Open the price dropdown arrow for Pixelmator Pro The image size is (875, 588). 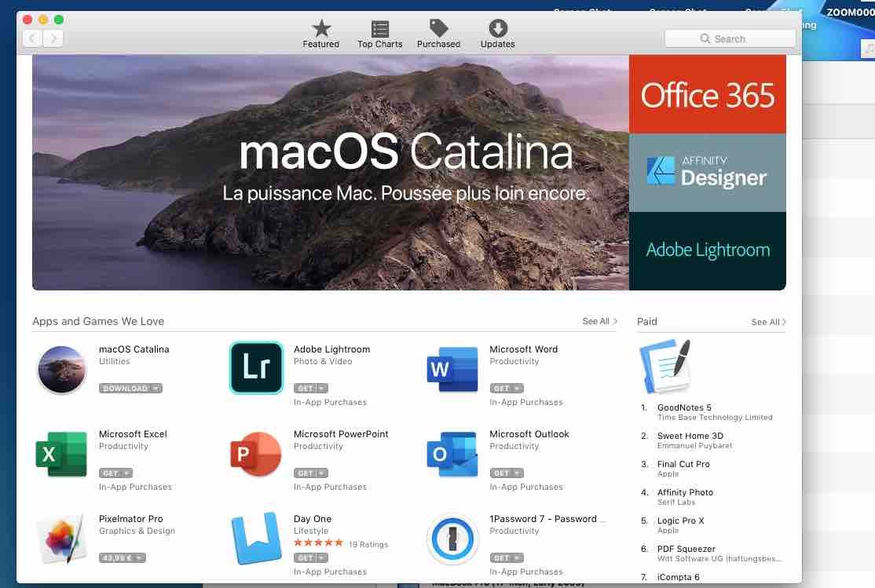point(140,558)
